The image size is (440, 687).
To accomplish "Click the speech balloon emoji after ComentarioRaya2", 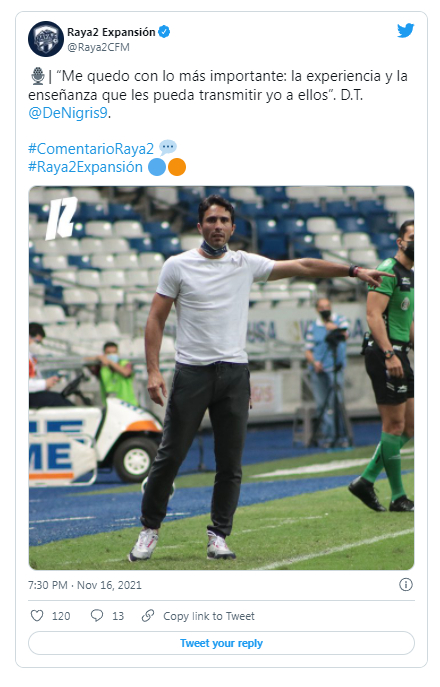I will pyautogui.click(x=168, y=148).
